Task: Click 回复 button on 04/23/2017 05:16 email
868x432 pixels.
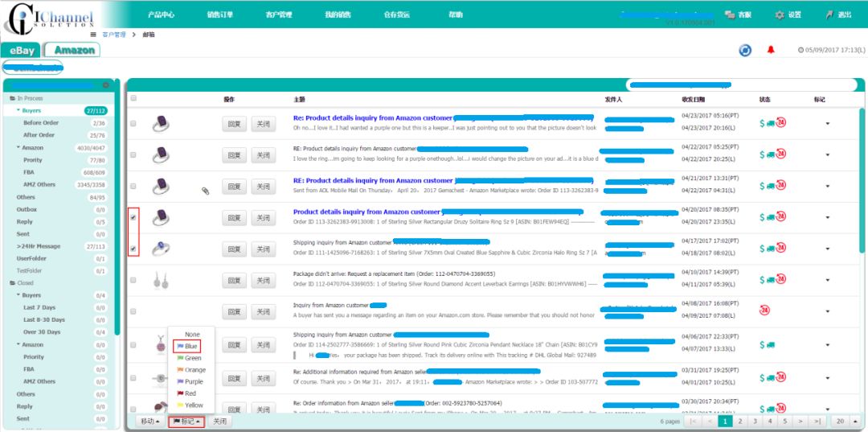Action: coord(234,124)
